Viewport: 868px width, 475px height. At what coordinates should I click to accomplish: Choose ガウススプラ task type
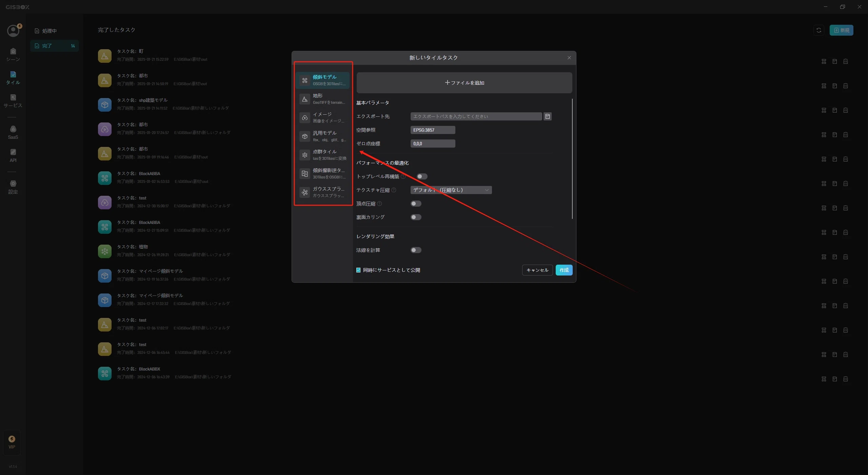[x=322, y=192]
